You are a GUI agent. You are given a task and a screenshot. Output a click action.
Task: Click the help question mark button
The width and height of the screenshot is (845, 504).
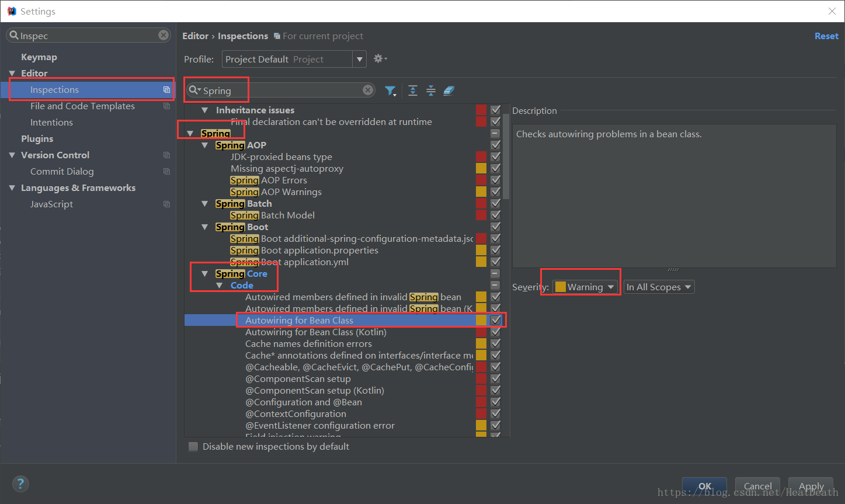click(20, 484)
